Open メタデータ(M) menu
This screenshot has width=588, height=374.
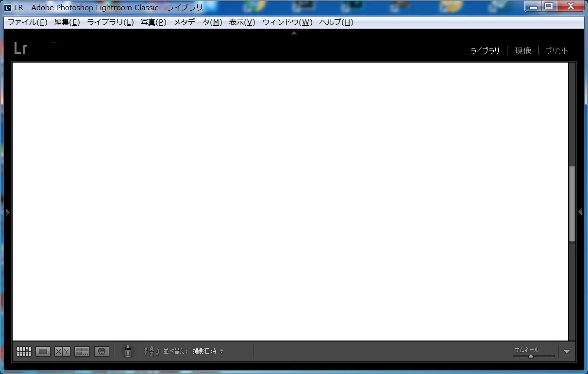pyautogui.click(x=198, y=22)
